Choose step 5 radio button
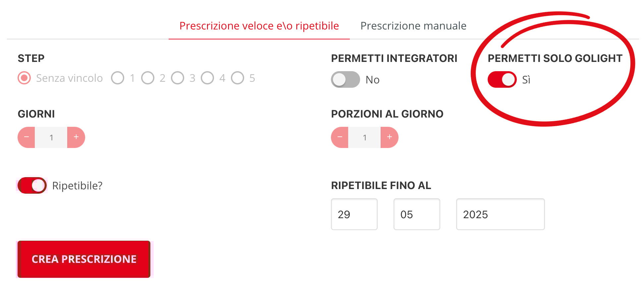This screenshot has width=644, height=294. click(238, 78)
